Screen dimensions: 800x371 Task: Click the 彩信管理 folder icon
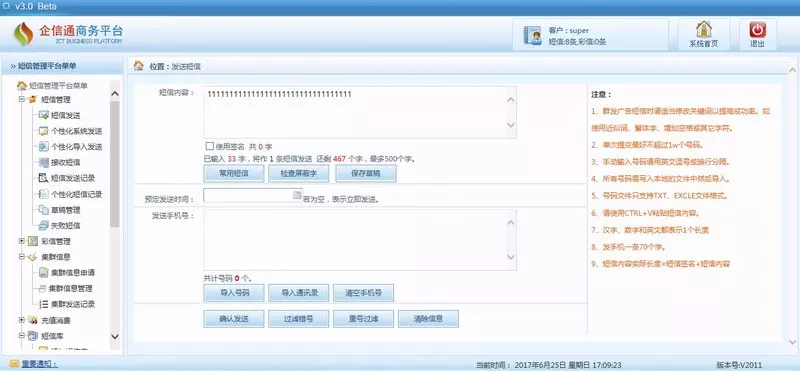point(33,241)
